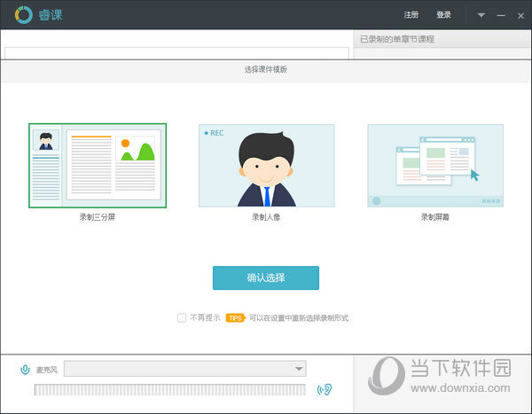Select the 录制人像 template thumbnail

tap(266, 166)
